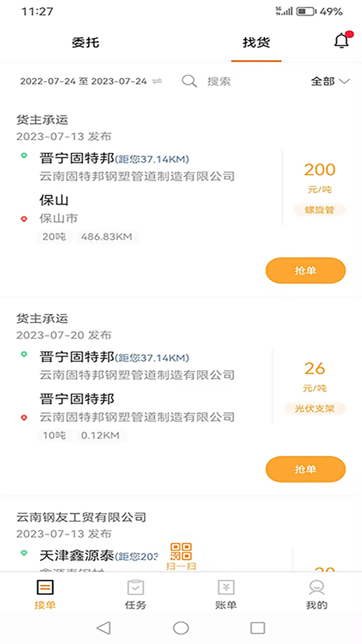Screen dimensions: 362x644
Task: Expand the 全部 filter dropdown
Action: pos(330,81)
